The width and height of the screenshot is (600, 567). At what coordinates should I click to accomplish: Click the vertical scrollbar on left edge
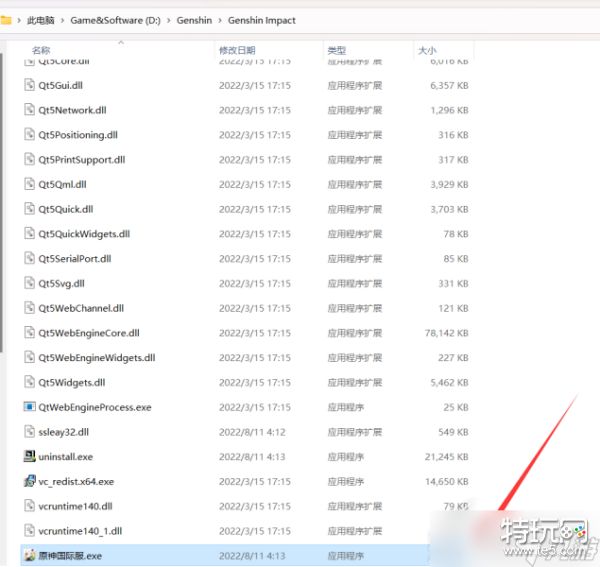pyautogui.click(x=2, y=203)
